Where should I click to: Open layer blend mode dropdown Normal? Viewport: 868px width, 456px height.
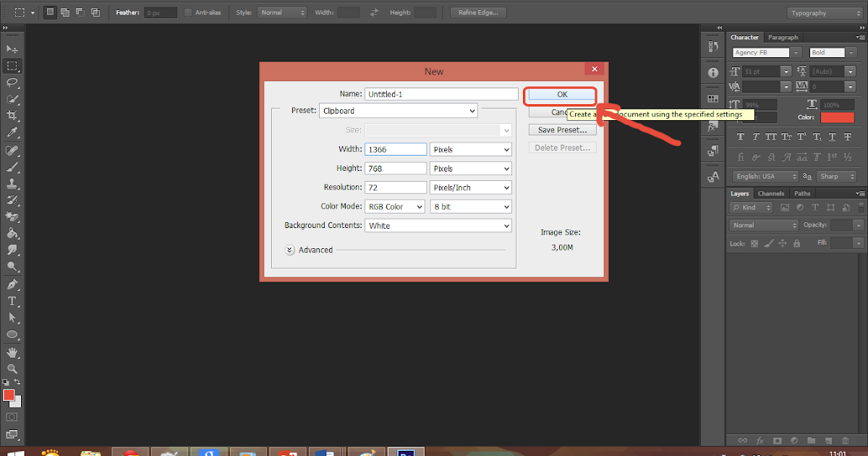(764, 225)
